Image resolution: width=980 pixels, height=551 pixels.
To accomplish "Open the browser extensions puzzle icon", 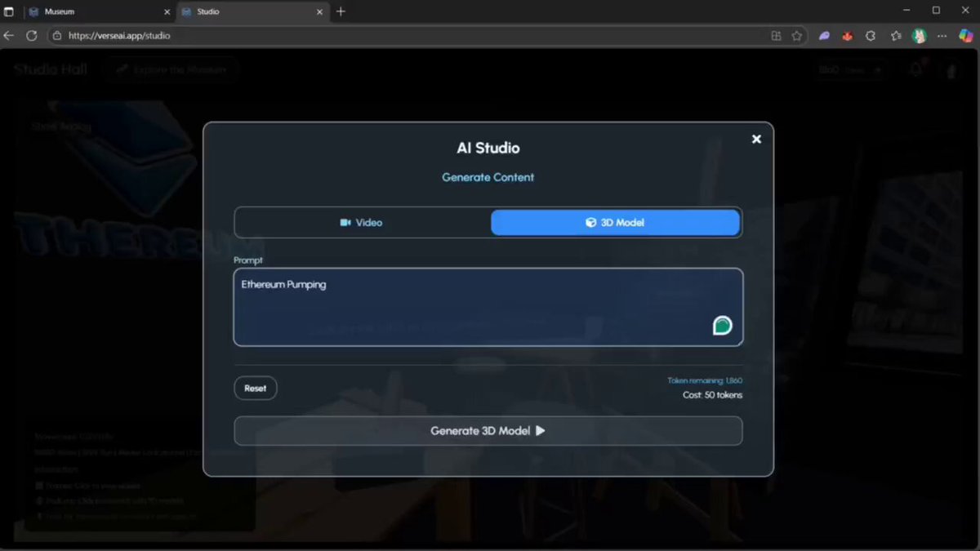I will 871,36.
